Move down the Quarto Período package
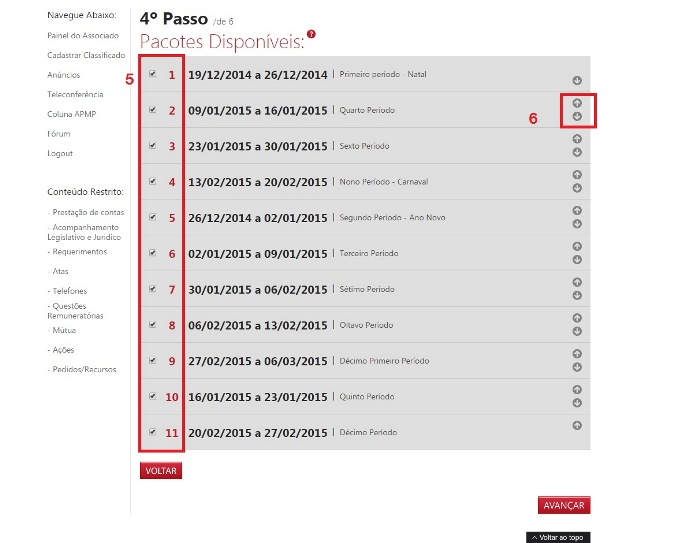This screenshot has height=543, width=700. click(577, 117)
